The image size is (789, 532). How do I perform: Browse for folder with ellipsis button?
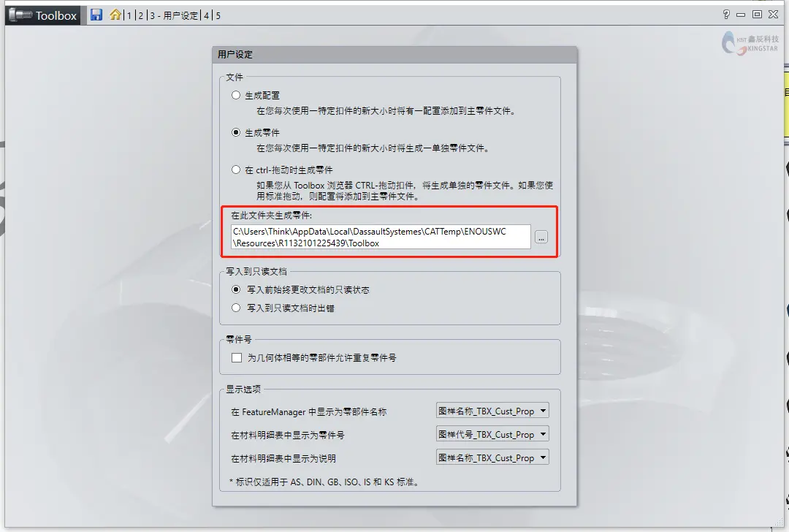click(x=541, y=237)
